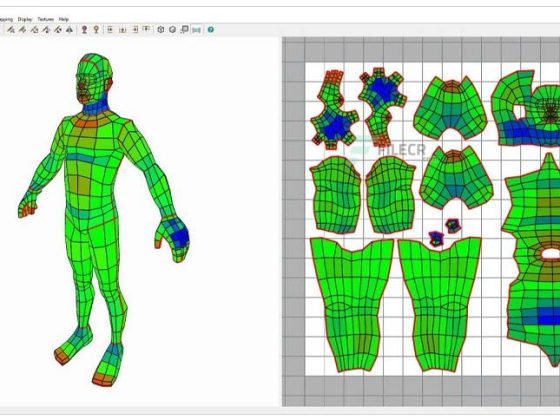The height and width of the screenshot is (420, 560).
Task: Click the blue question mark help icon
Action: [x=211, y=30]
